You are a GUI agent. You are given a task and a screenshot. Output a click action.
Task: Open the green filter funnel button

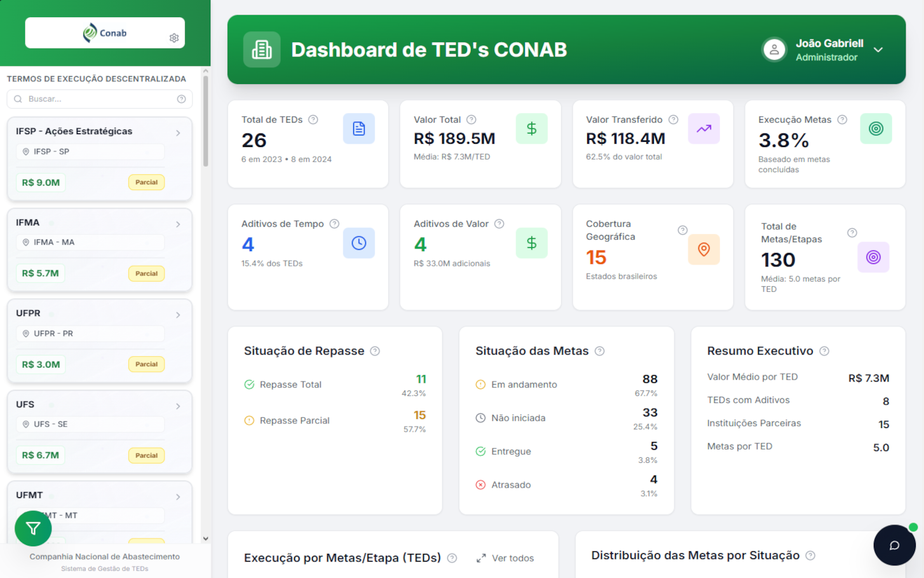point(33,528)
